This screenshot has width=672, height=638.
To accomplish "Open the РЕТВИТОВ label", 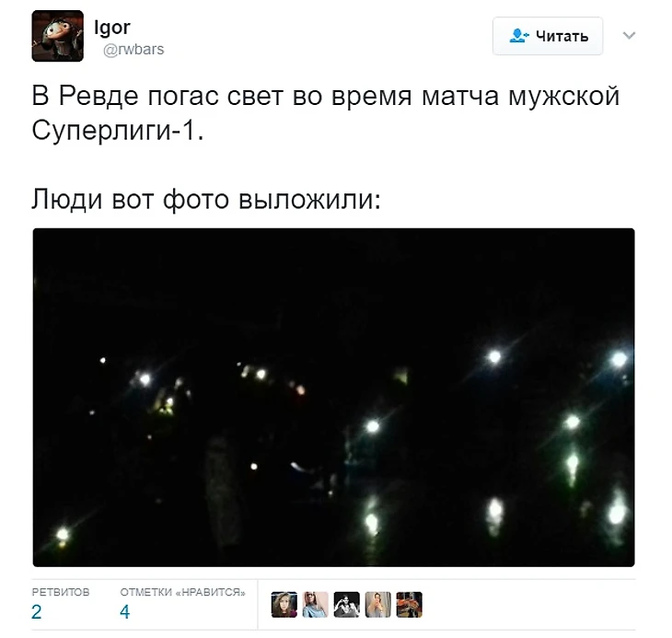I will [61, 592].
